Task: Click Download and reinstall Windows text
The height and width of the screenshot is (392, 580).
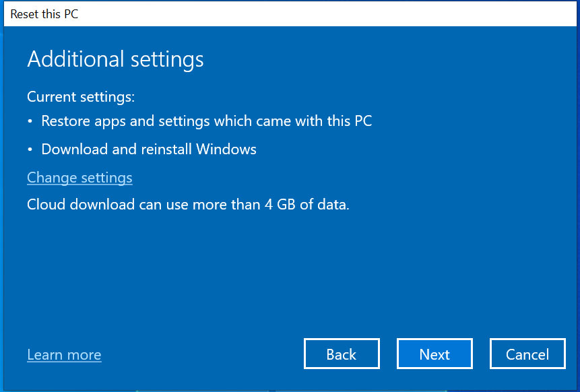Action: tap(149, 150)
